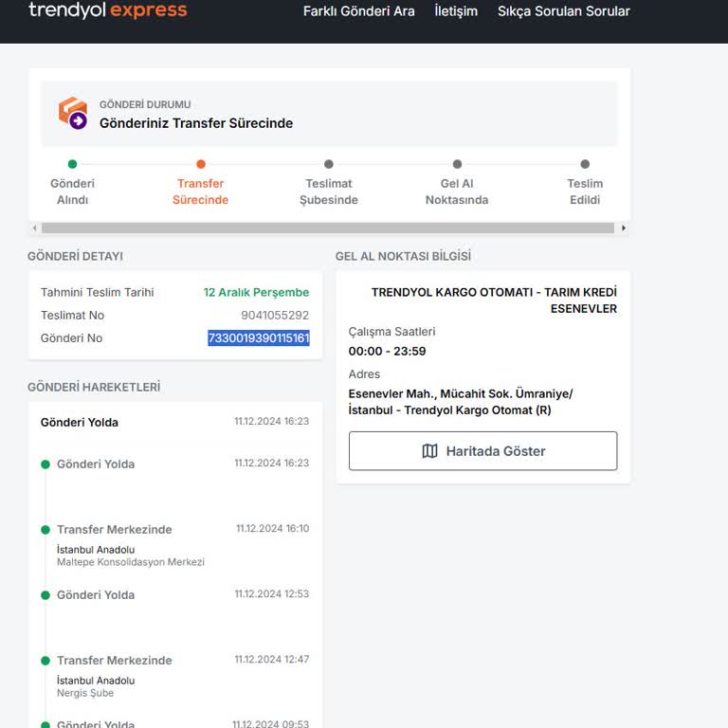The height and width of the screenshot is (728, 728).
Task: Click the Gönderi Alındı step dot
Action: pos(72,164)
